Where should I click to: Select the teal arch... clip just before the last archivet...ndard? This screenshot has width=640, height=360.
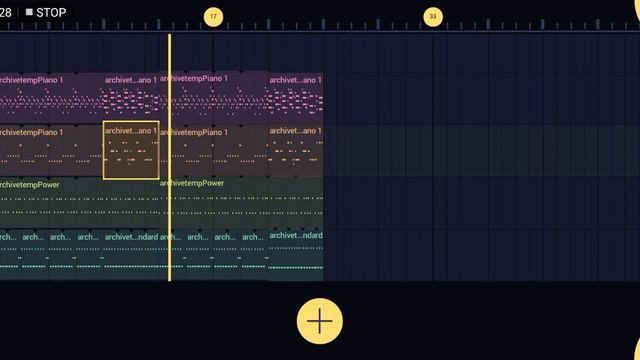(254, 255)
